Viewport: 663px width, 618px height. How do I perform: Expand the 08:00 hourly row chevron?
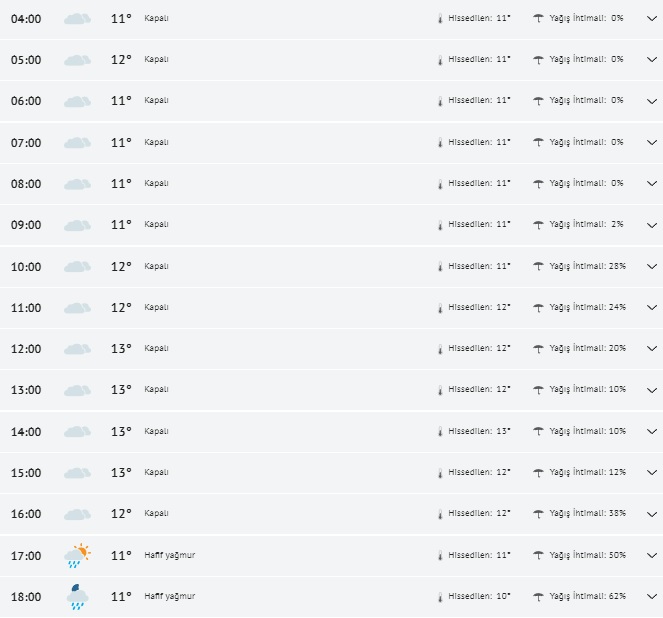[652, 184]
